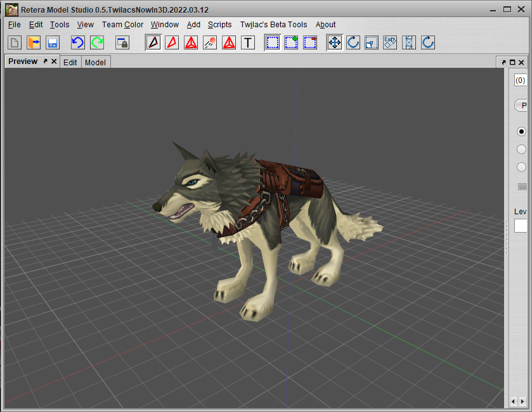Image resolution: width=532 pixels, height=412 pixels.
Task: Open the Scripts menu
Action: [219, 25]
